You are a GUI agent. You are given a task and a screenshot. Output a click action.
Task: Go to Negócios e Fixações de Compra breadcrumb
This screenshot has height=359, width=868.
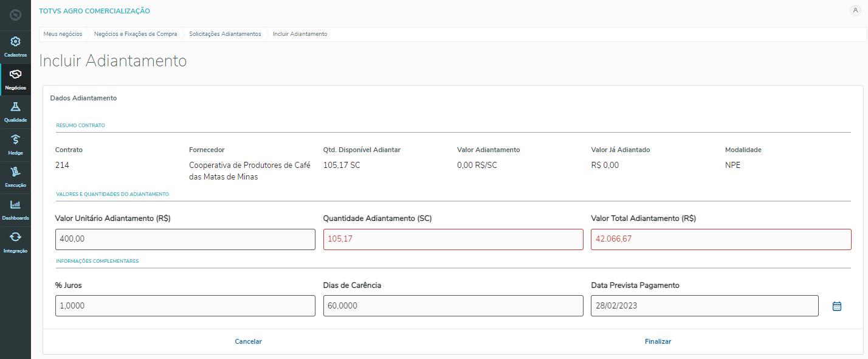(x=136, y=34)
